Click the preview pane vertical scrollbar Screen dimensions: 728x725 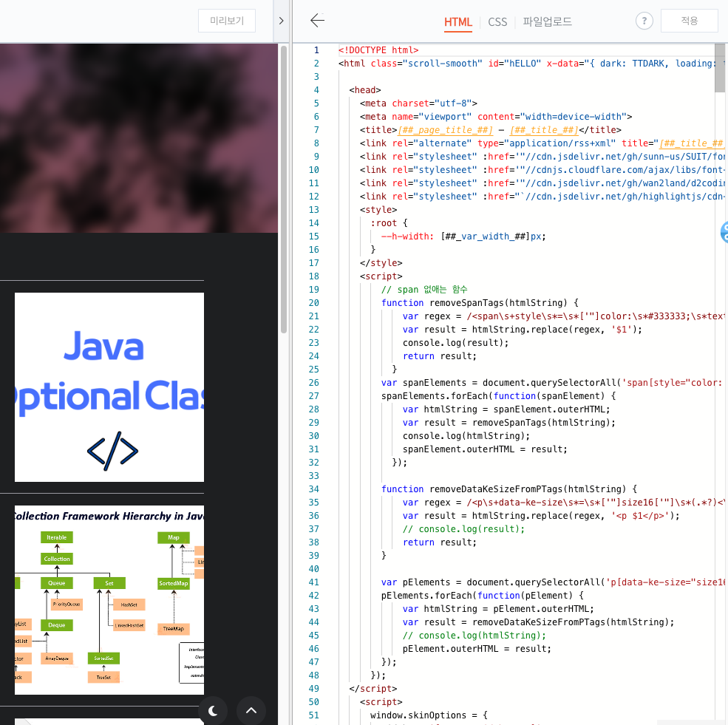point(284,189)
